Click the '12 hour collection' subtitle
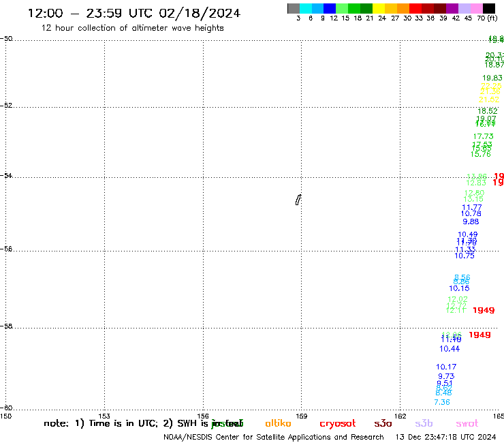Viewport: 504px width, 443px height. [132, 28]
